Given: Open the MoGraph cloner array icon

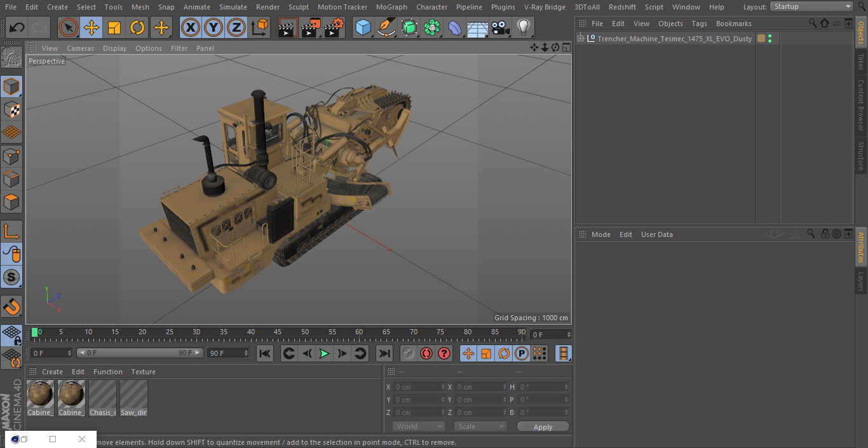Looking at the screenshot, I should pos(432,27).
